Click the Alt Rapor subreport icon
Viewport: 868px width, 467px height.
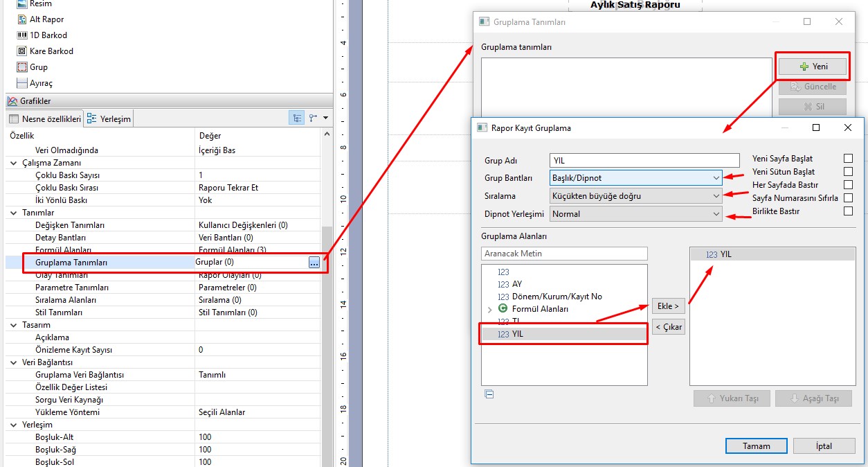pos(21,19)
